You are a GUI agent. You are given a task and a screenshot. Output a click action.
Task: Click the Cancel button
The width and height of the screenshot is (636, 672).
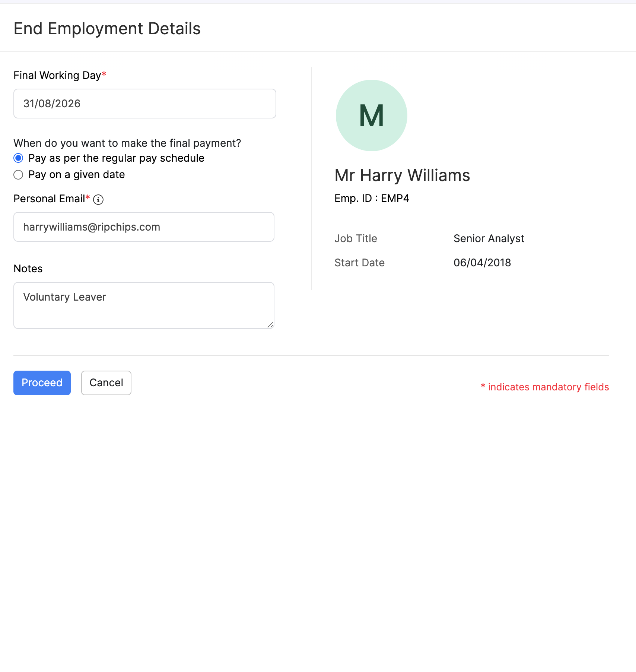106,383
